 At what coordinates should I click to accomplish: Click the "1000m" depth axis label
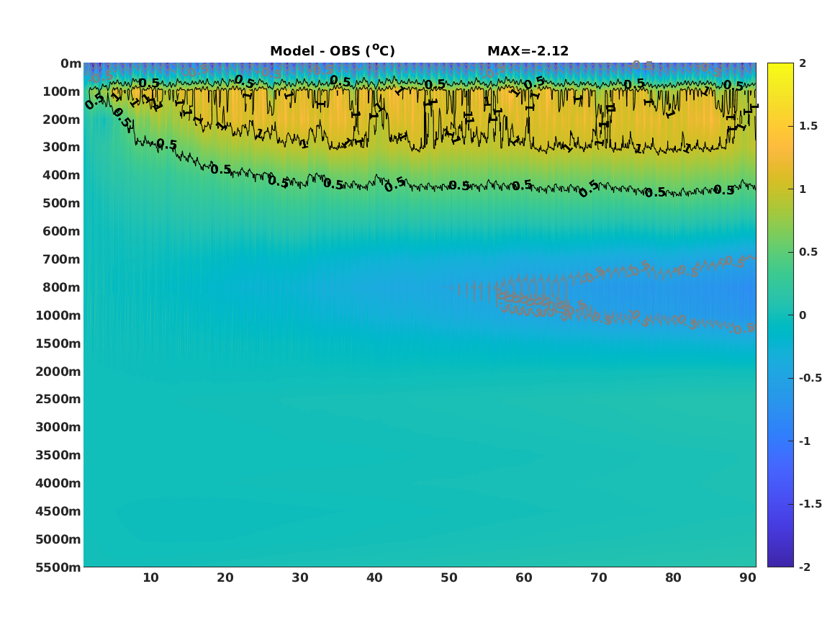coord(58,315)
